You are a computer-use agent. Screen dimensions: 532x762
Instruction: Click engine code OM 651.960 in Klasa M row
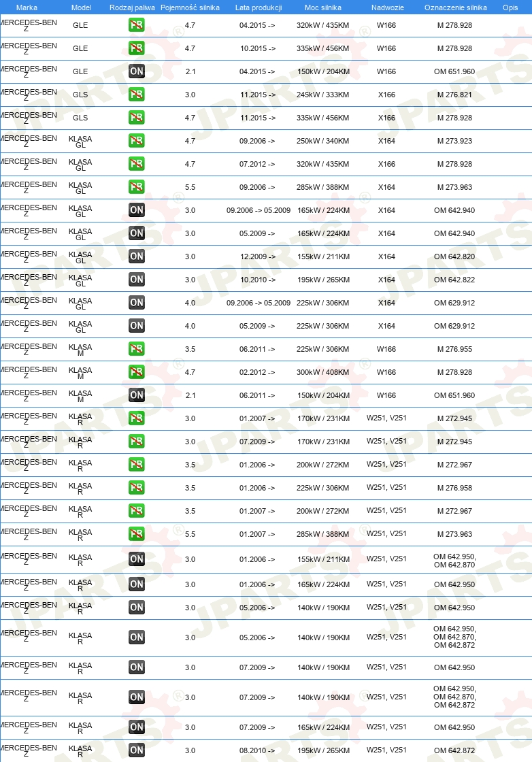coord(454,395)
